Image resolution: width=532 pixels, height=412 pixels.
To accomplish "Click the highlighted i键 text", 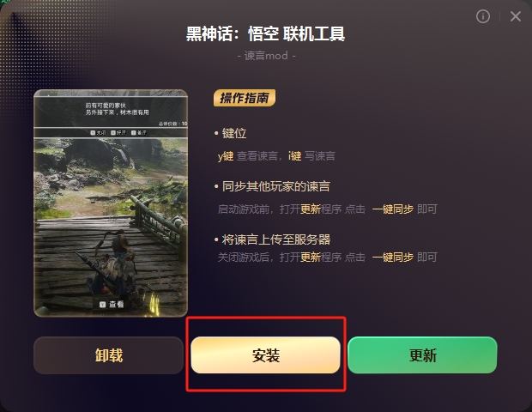I will [295, 156].
